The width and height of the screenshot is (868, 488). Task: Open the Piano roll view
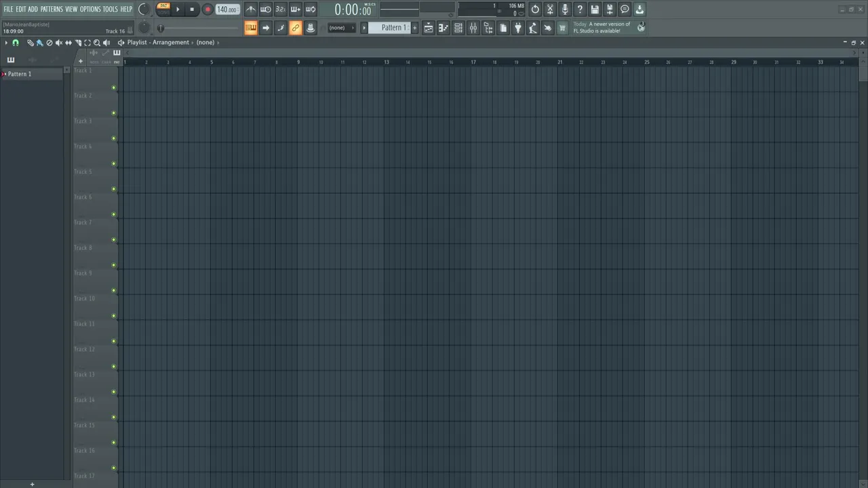[443, 28]
